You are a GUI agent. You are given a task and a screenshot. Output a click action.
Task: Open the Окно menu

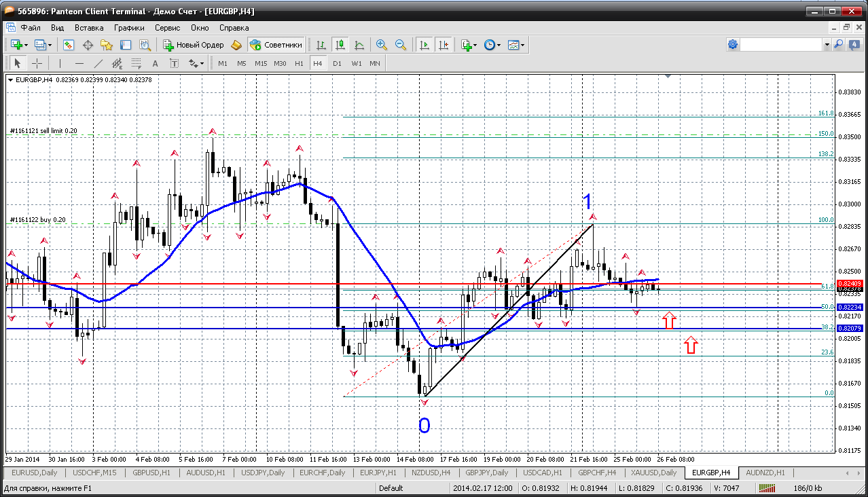(200, 28)
